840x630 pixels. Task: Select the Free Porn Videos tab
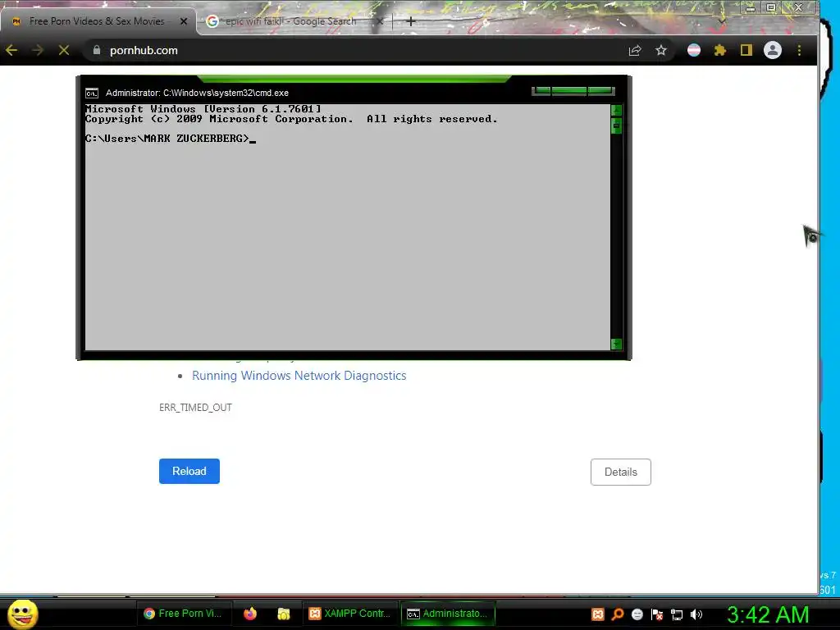click(x=97, y=21)
